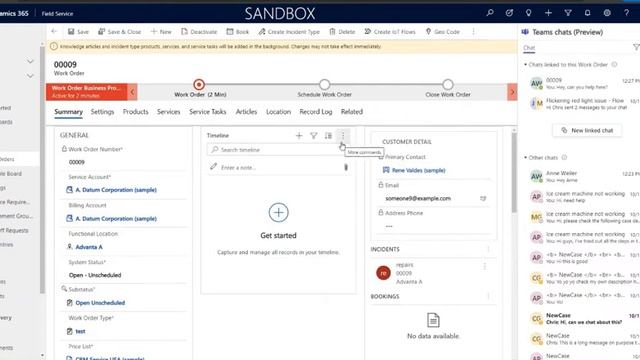This screenshot has height=360, width=640.
Task: Open Advanta A functional location link
Action: (x=89, y=247)
